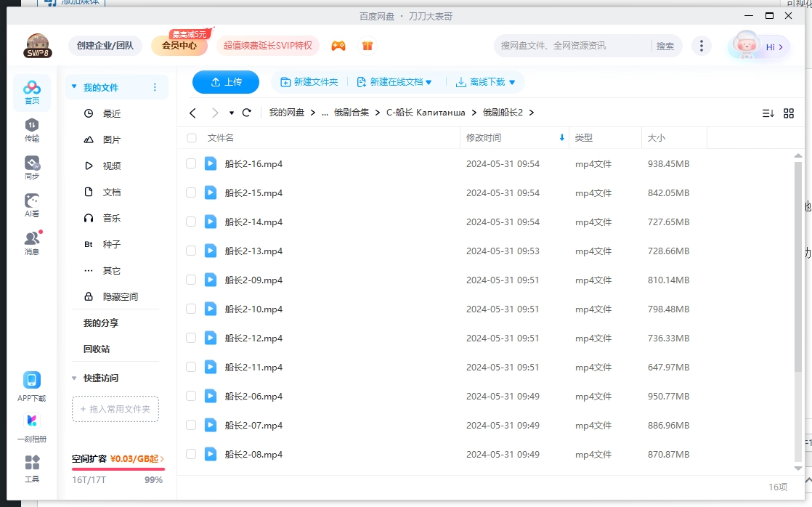Open the 回收站 recycle bin
The image size is (812, 507).
[98, 349]
